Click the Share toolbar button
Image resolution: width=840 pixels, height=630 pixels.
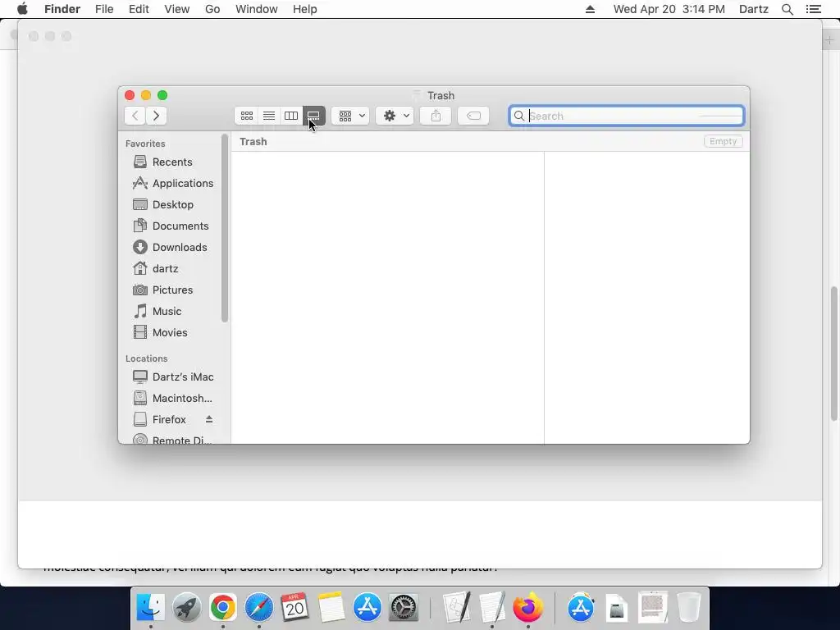pyautogui.click(x=436, y=116)
